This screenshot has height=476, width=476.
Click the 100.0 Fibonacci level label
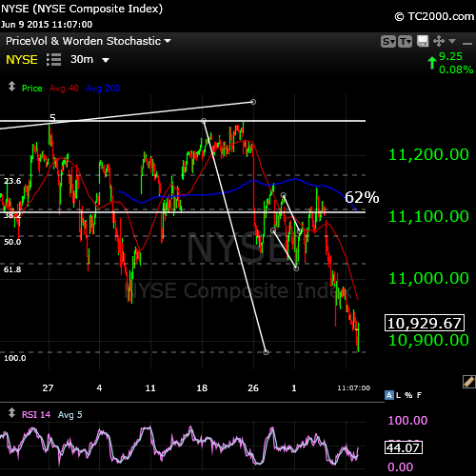click(15, 358)
